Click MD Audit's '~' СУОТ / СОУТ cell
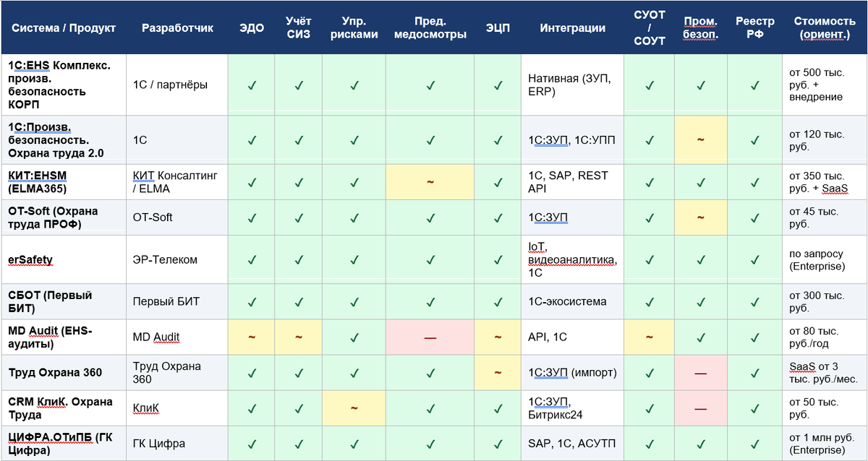868x461 pixels. pos(649,337)
